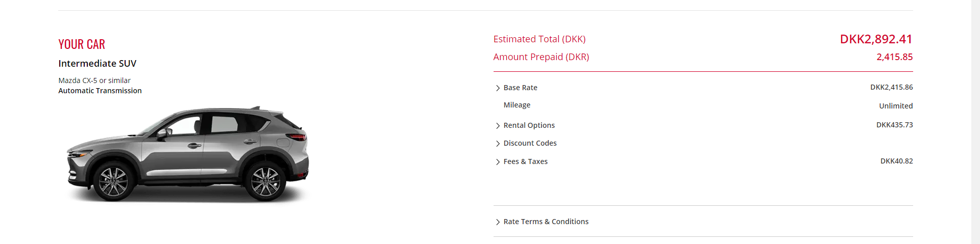Click the Unlimited mileage value
This screenshot has width=980, height=244.
(x=896, y=106)
